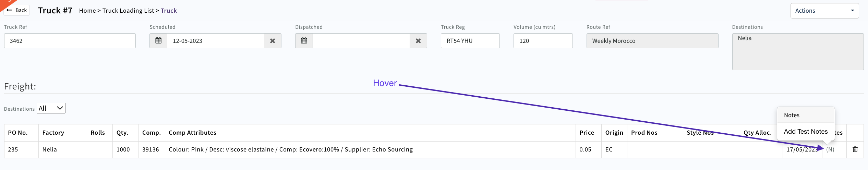
Task: Click the Destinations text area
Action: point(797,51)
